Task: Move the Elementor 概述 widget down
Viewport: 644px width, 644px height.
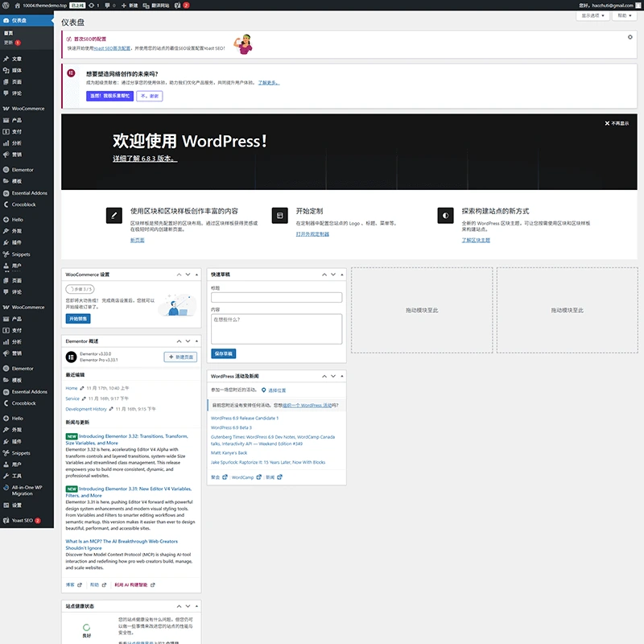Action: 187,341
